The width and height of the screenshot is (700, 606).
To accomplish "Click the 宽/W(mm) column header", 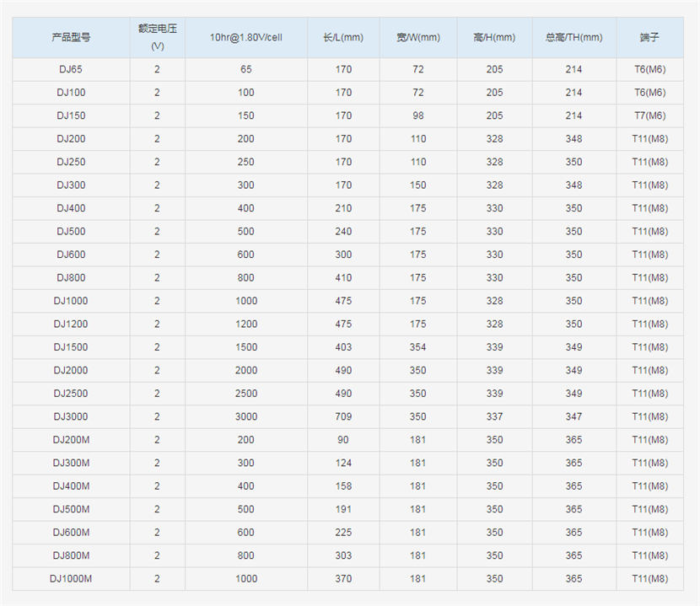I will click(x=417, y=37).
